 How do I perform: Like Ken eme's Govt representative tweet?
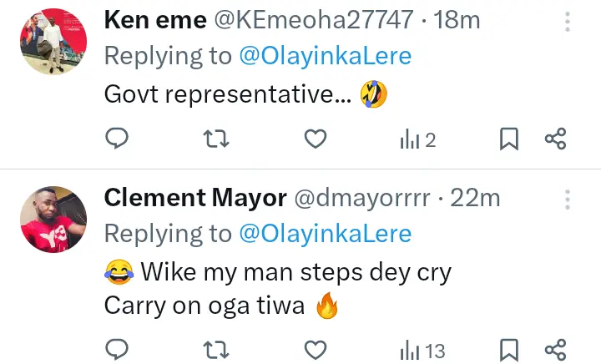(x=315, y=140)
